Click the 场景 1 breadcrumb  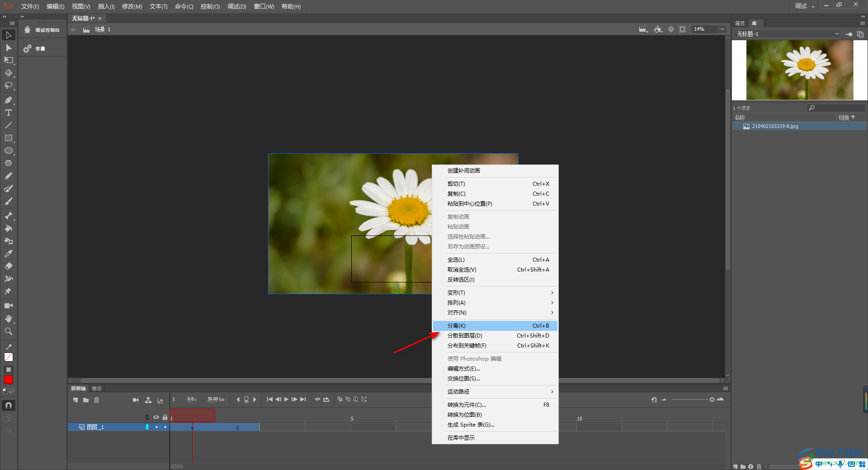[x=103, y=29]
